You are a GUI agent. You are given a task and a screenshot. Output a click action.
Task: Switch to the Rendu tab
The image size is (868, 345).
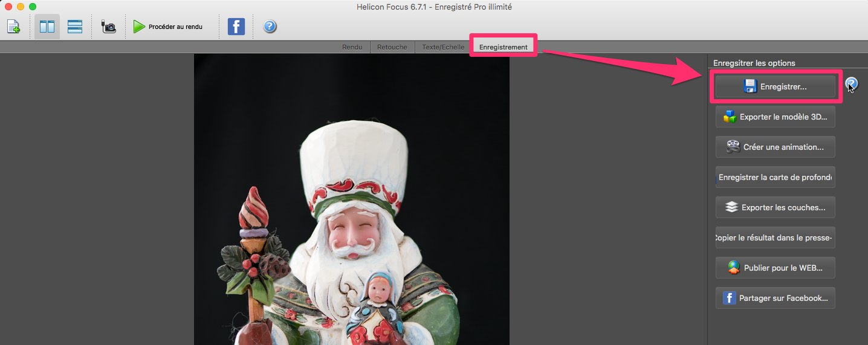tap(352, 47)
